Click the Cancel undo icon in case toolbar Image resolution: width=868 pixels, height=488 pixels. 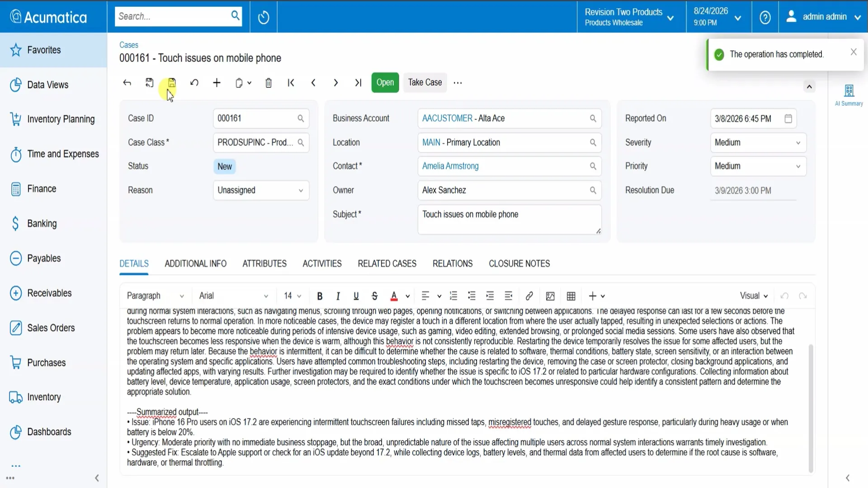point(194,83)
